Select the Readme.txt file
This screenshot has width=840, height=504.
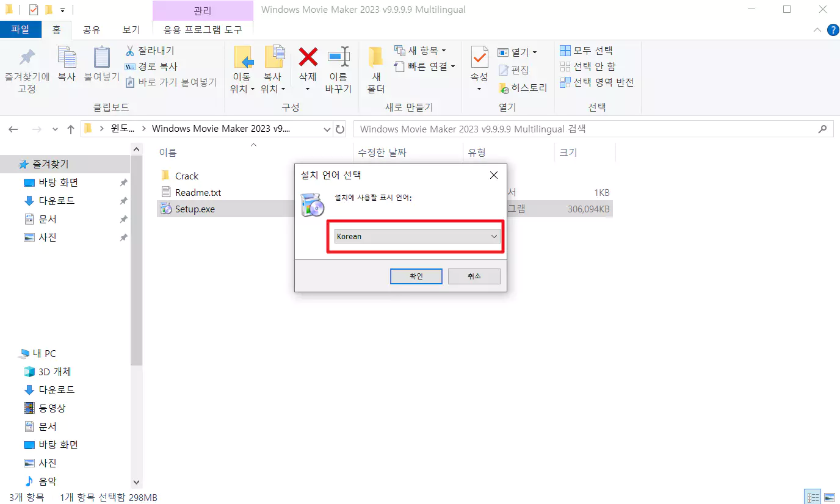[198, 192]
